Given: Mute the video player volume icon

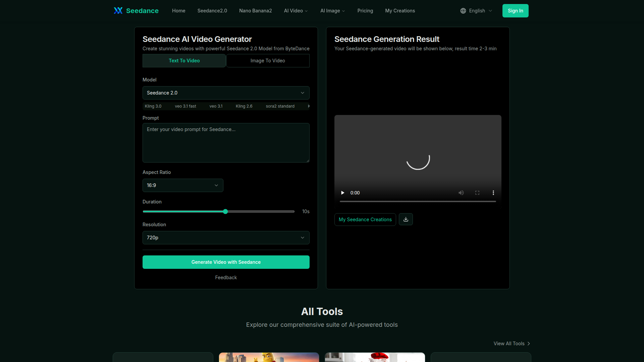Looking at the screenshot, I should (461, 193).
